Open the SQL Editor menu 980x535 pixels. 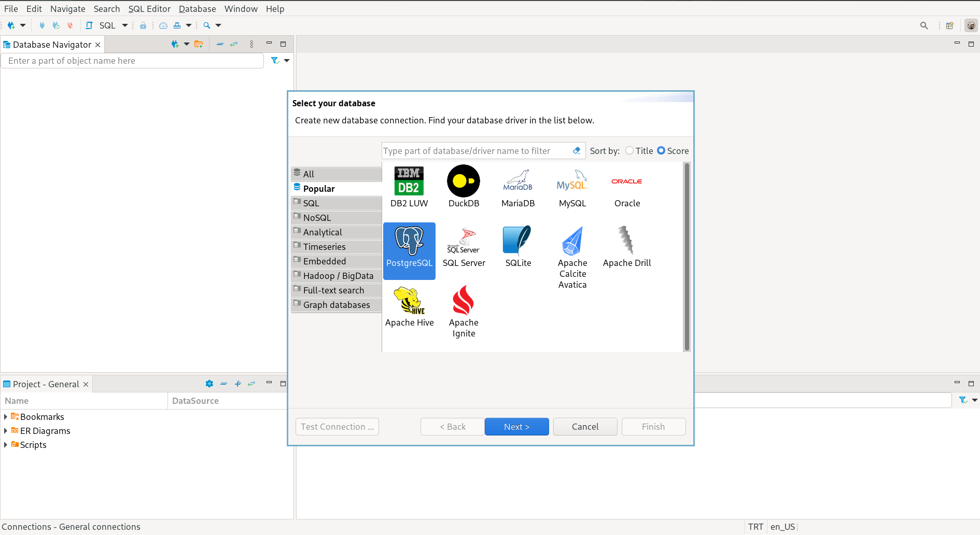149,9
